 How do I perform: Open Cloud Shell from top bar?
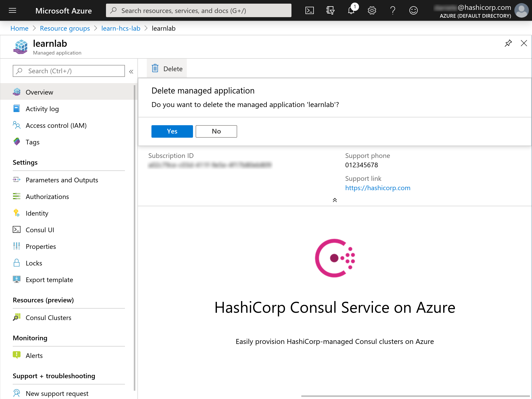(309, 11)
